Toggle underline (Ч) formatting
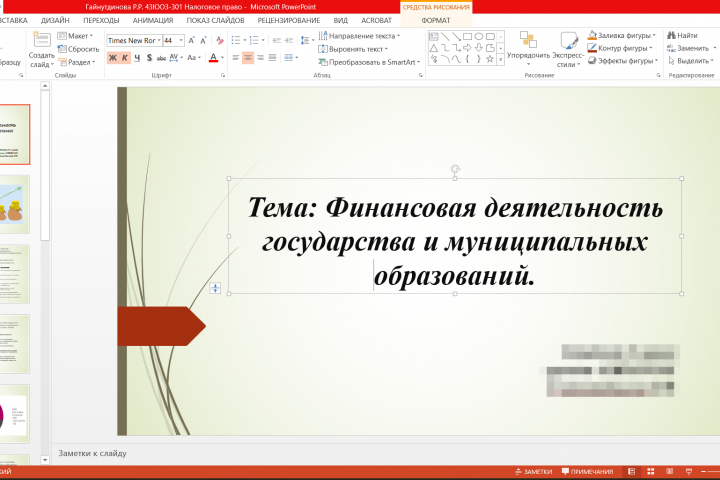 tap(137, 58)
